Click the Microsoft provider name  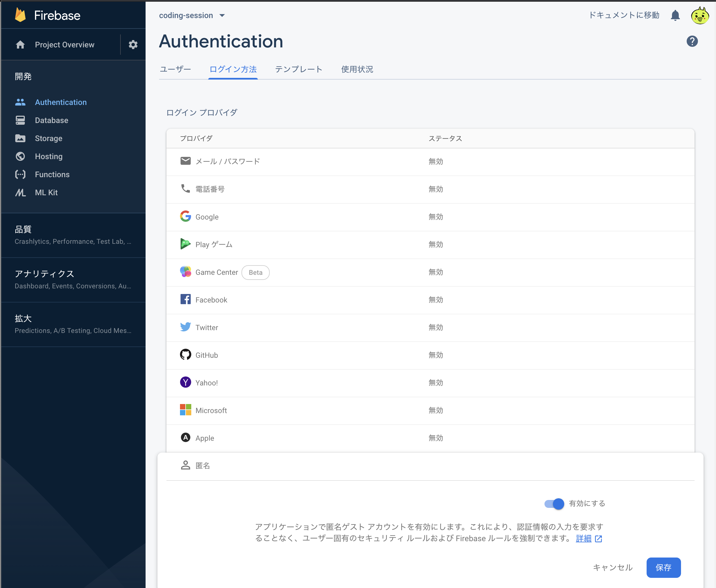211,411
